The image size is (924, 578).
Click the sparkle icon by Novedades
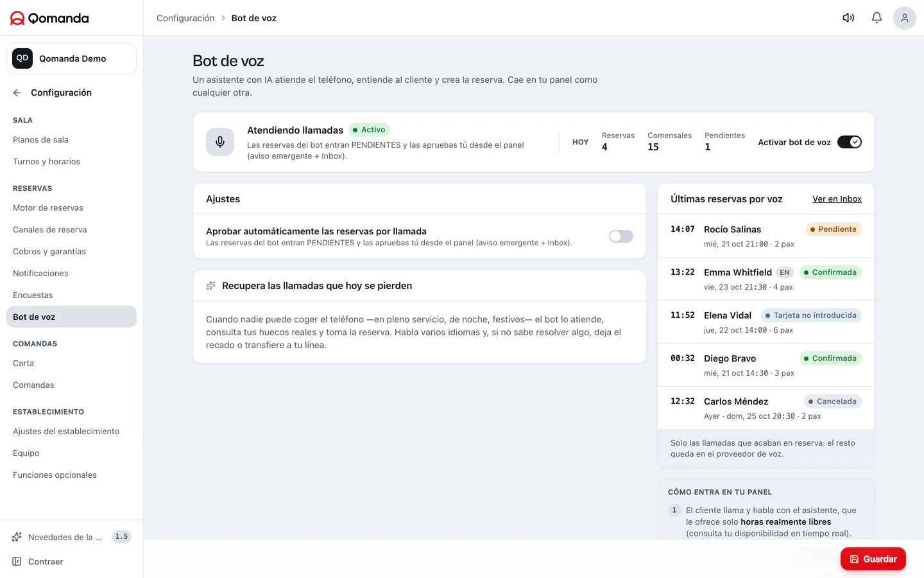(x=17, y=537)
